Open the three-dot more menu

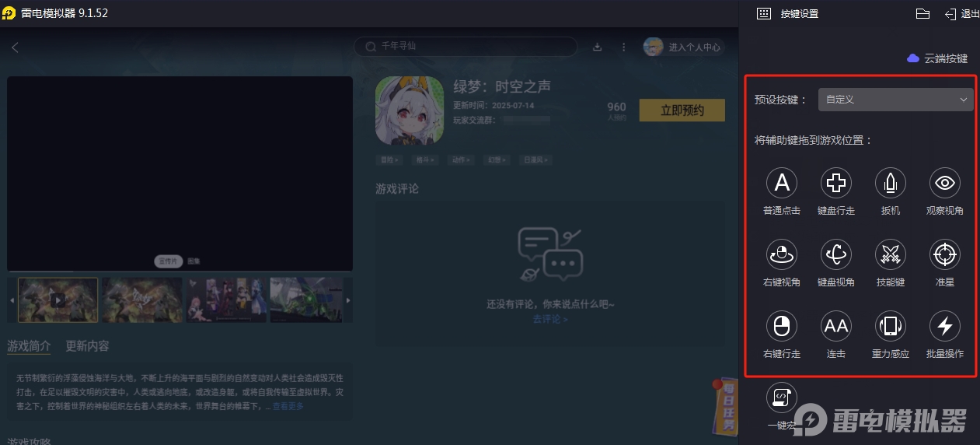[x=623, y=47]
